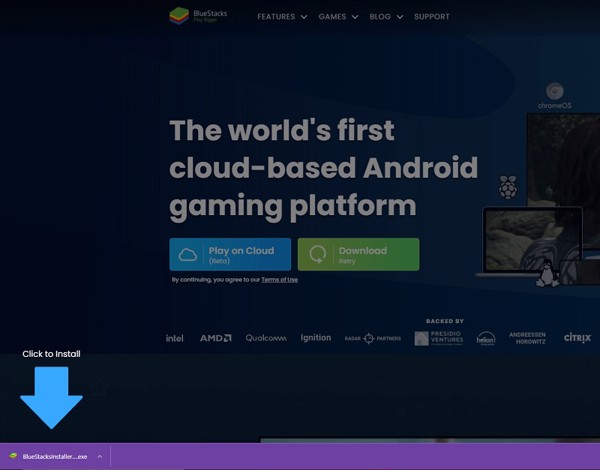Click the AMD logo
This screenshot has width=600, height=470.
(x=215, y=338)
